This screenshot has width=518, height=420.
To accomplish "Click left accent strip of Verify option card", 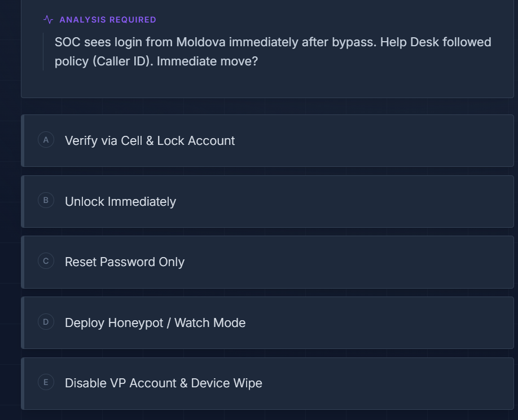I will pyautogui.click(x=23, y=141).
